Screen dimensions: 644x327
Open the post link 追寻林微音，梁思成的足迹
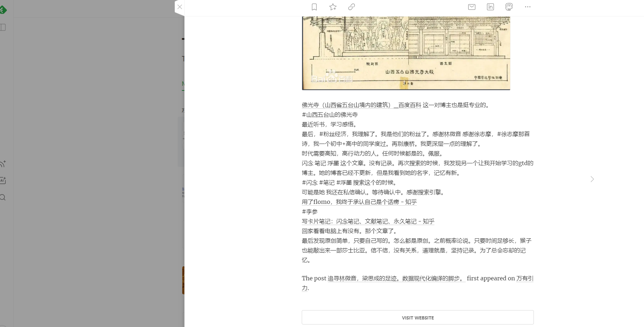[x=396, y=279]
